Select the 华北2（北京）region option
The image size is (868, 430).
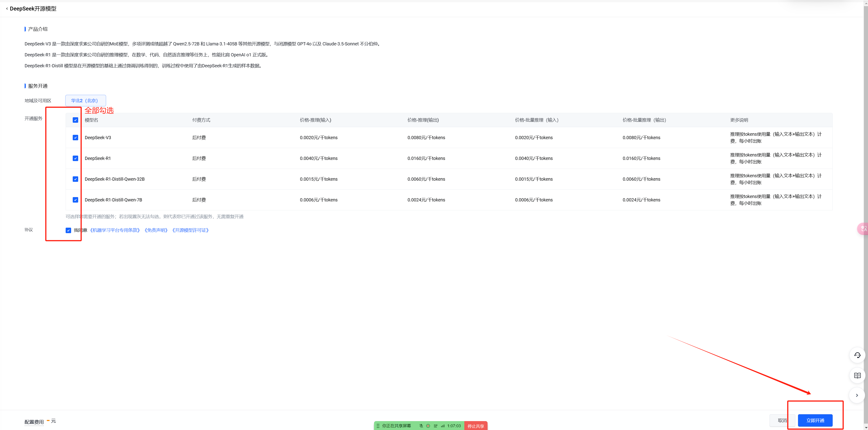pos(85,101)
